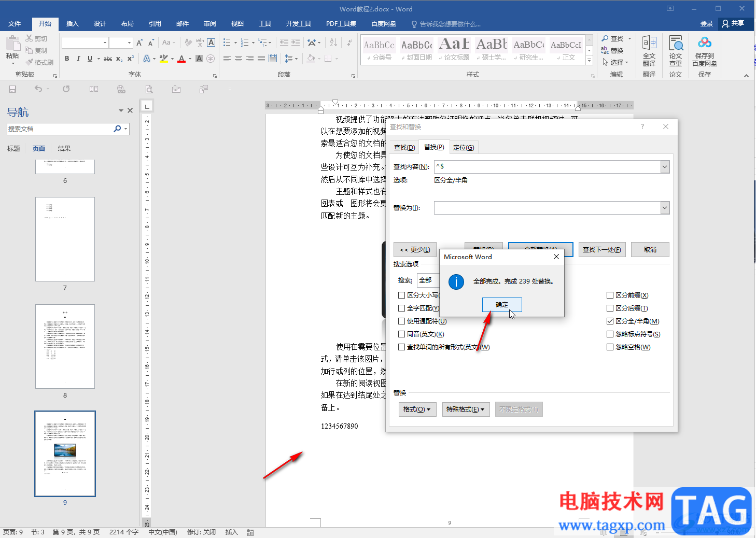Screen dimensions: 756x538
Task: Center align the paragraph
Action: coord(239,59)
